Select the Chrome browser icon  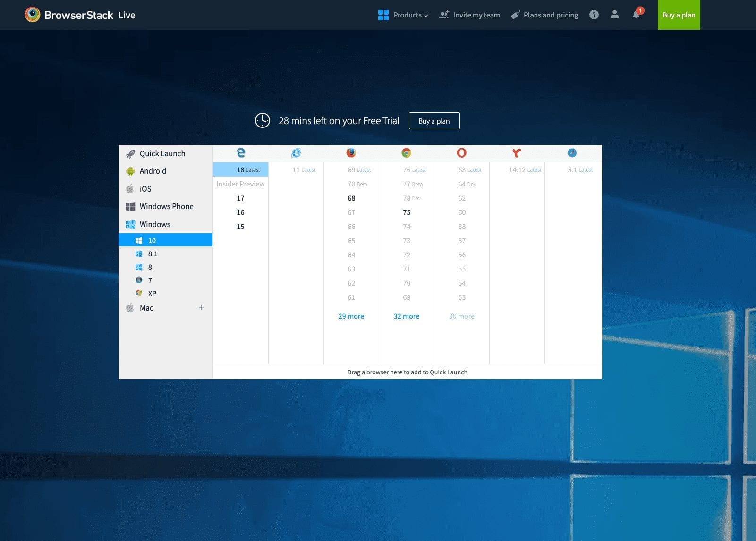coord(406,152)
